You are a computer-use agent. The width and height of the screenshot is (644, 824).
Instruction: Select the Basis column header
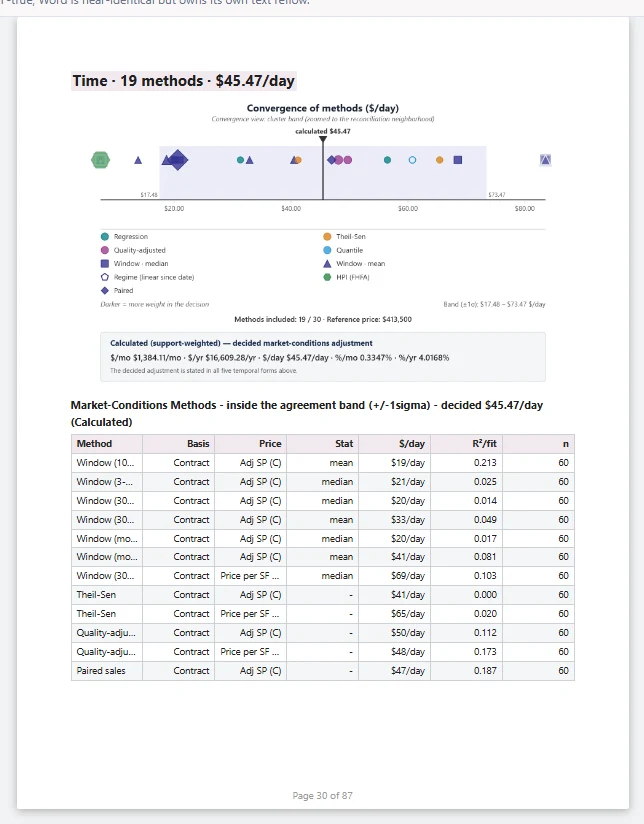click(178, 444)
